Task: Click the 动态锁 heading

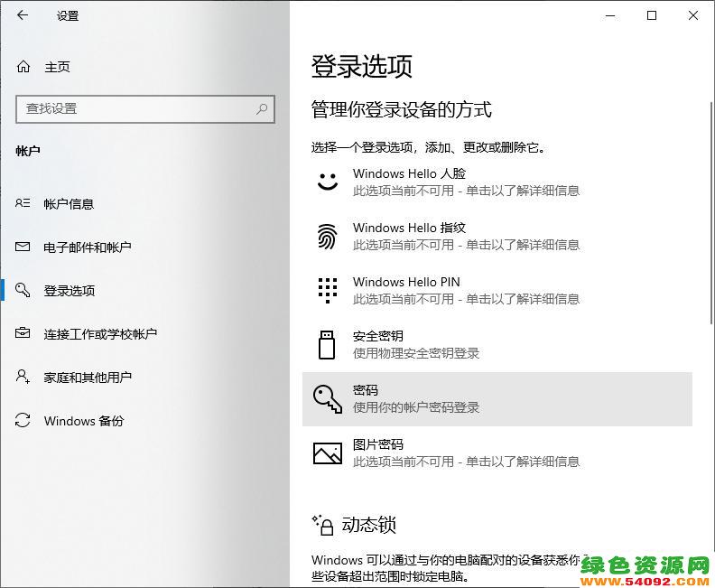Action: [369, 525]
